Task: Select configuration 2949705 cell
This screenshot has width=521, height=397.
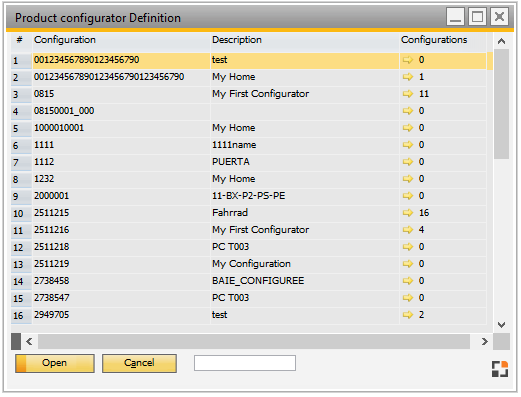Action: (x=121, y=315)
